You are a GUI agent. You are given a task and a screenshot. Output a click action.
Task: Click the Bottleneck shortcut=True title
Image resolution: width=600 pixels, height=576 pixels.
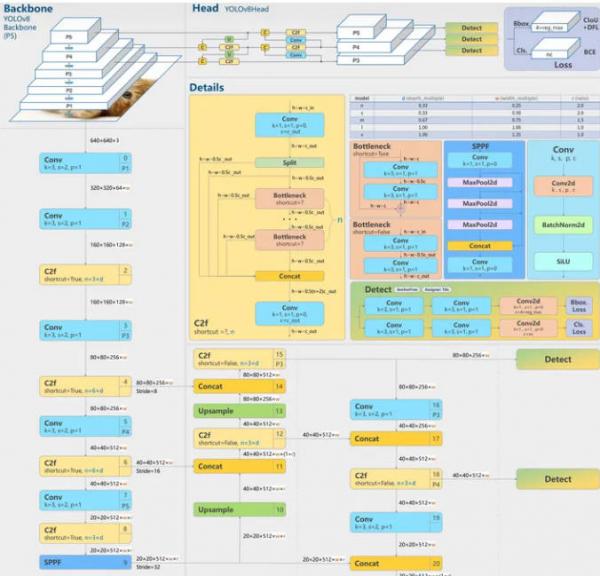coord(372,149)
